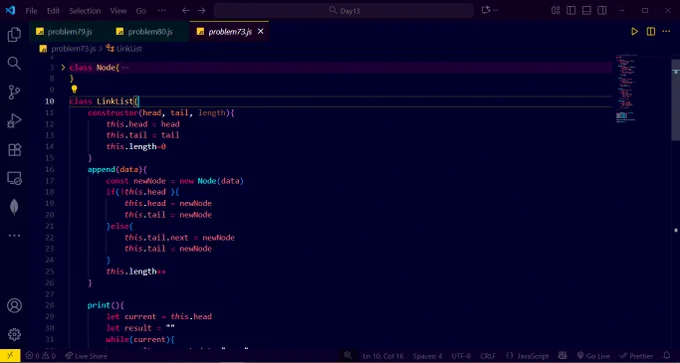Click the VS Code logo icon
The height and width of the screenshot is (363, 680).
click(x=10, y=10)
